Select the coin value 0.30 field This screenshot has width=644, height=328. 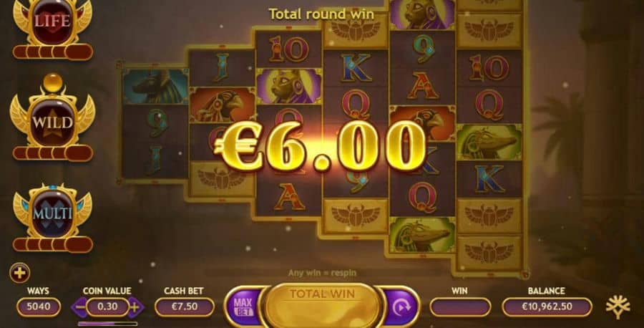click(x=107, y=307)
